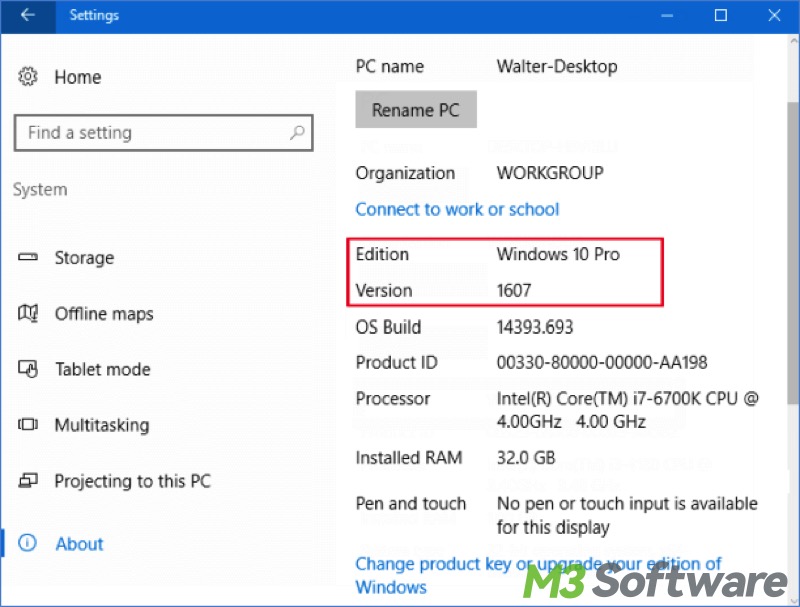Click the Processor label
The image size is (800, 607).
[x=393, y=398]
